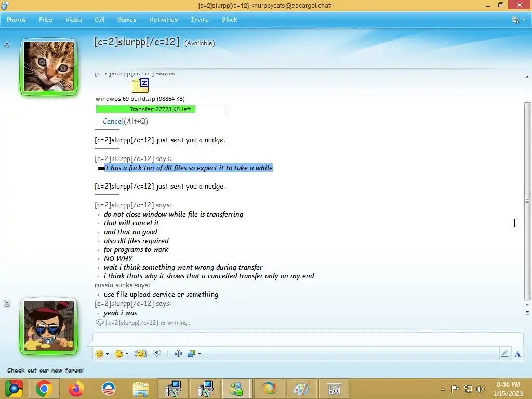Click the voice clip icon
532x399 pixels.
click(x=157, y=353)
